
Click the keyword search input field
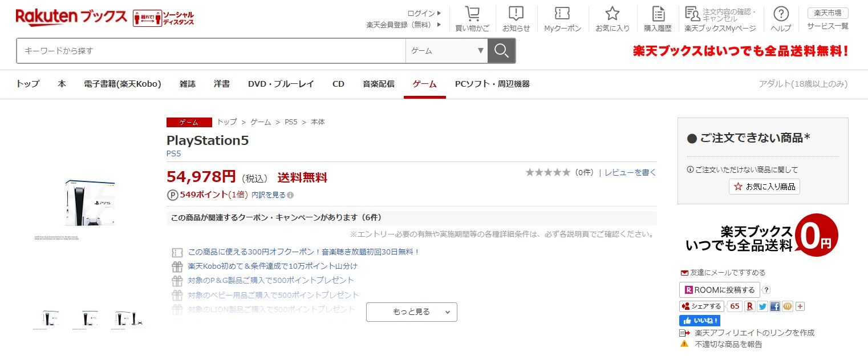click(211, 51)
